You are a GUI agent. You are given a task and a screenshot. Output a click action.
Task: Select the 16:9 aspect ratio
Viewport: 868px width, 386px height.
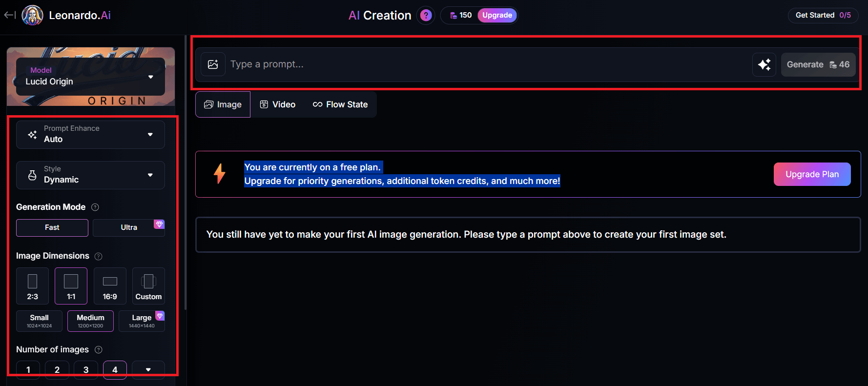110,286
